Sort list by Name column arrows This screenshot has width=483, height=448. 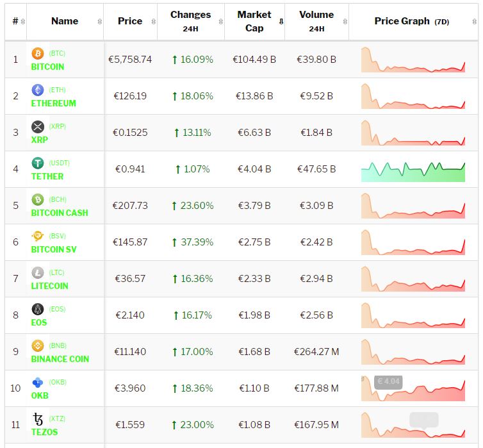(99, 21)
